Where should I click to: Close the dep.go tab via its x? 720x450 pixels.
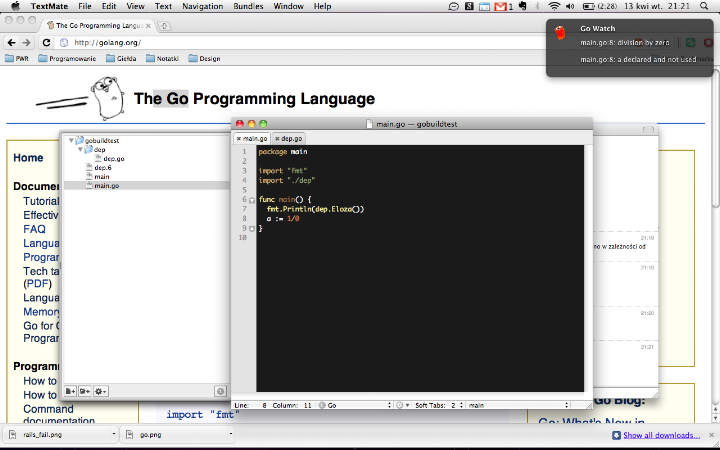[x=277, y=139]
